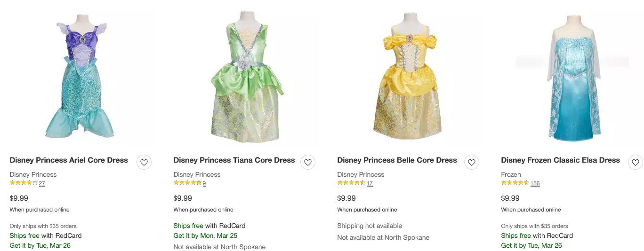
Task: Open Disney Princess Belle Core Dress title
Action: tap(397, 160)
